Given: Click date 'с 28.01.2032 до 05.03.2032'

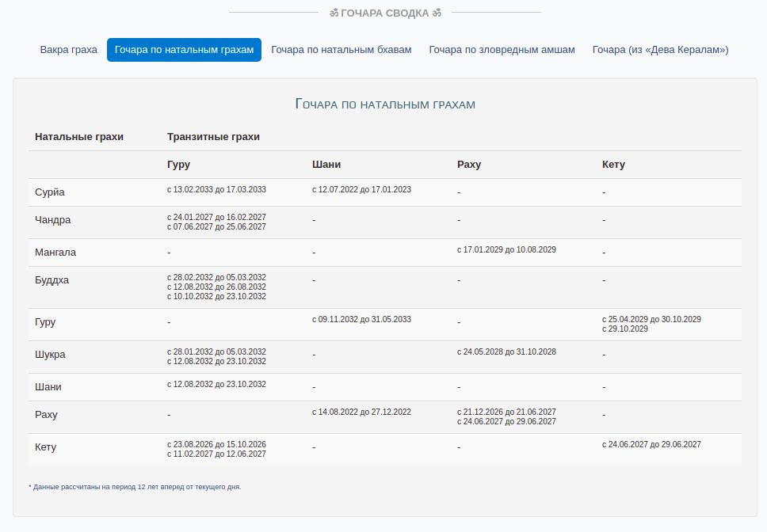Looking at the screenshot, I should coord(216,351).
